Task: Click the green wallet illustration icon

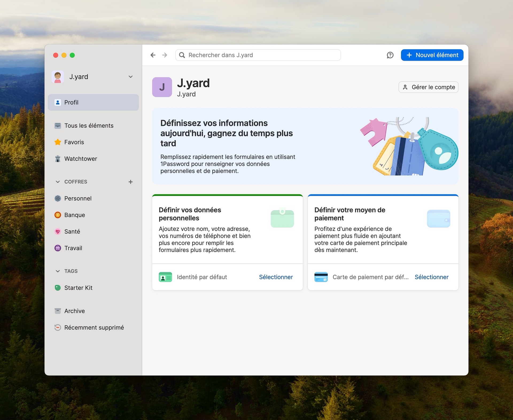Action: click(282, 217)
